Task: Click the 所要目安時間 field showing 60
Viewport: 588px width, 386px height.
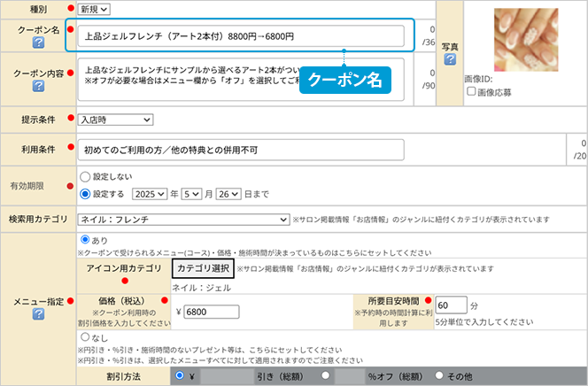Action: [451, 305]
